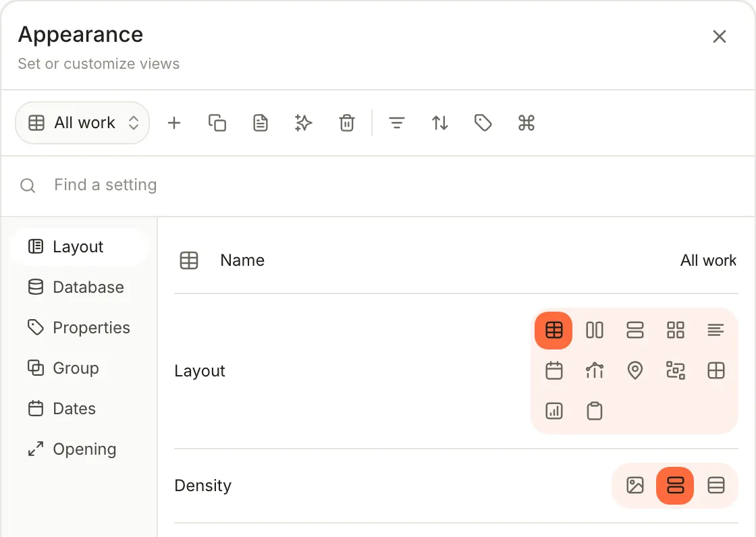Open the All work view selector
This screenshot has width=756, height=537.
[x=82, y=123]
